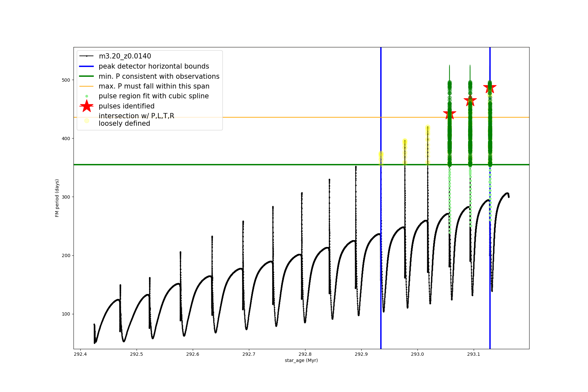Screen dimensions: 588x392
Task: Click the middle red star pulse marker
Action: tap(470, 101)
